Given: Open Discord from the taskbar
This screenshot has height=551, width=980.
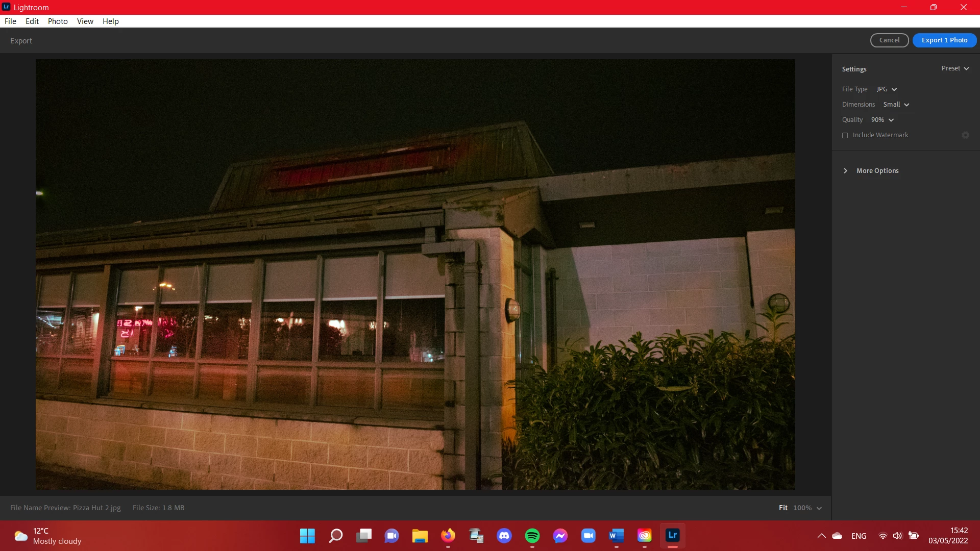Looking at the screenshot, I should [504, 536].
